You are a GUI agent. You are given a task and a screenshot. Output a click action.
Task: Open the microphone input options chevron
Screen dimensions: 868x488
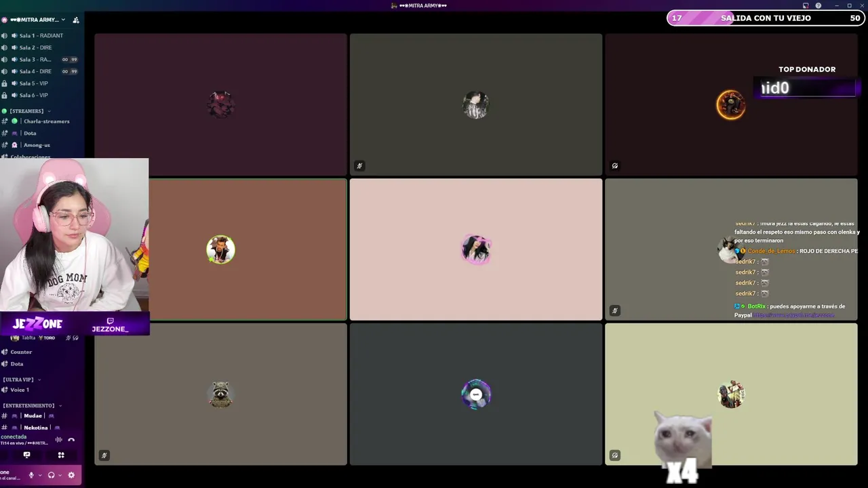click(x=40, y=475)
